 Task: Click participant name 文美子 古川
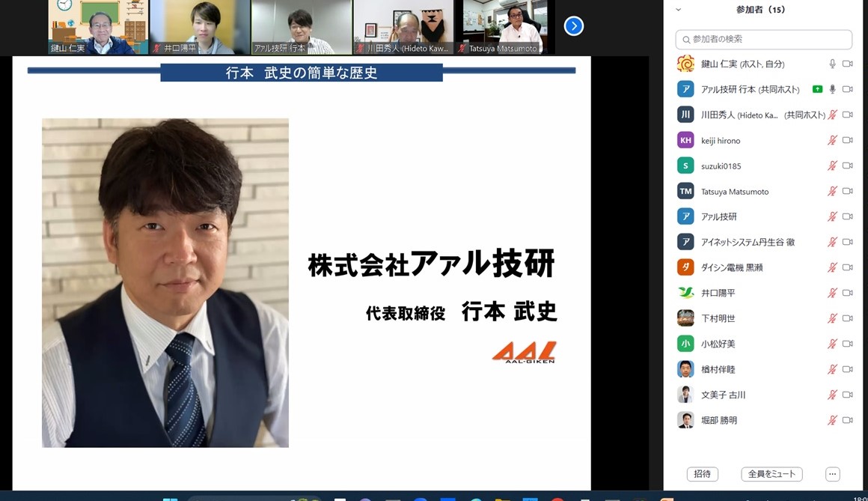tap(723, 395)
